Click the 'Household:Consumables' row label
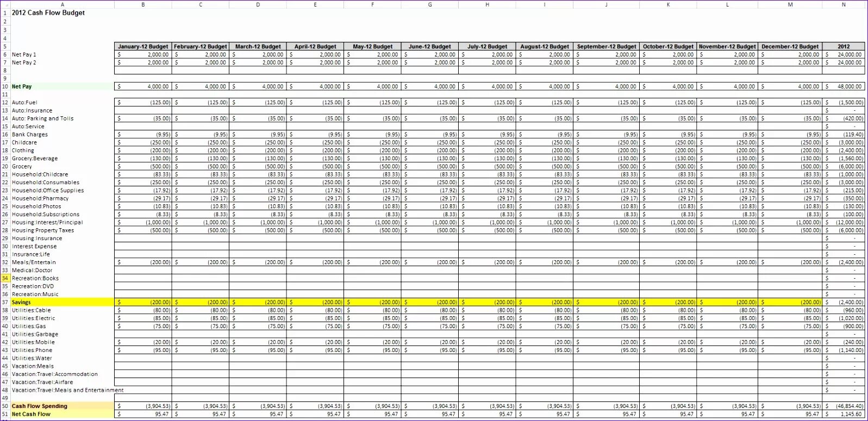 click(x=46, y=183)
